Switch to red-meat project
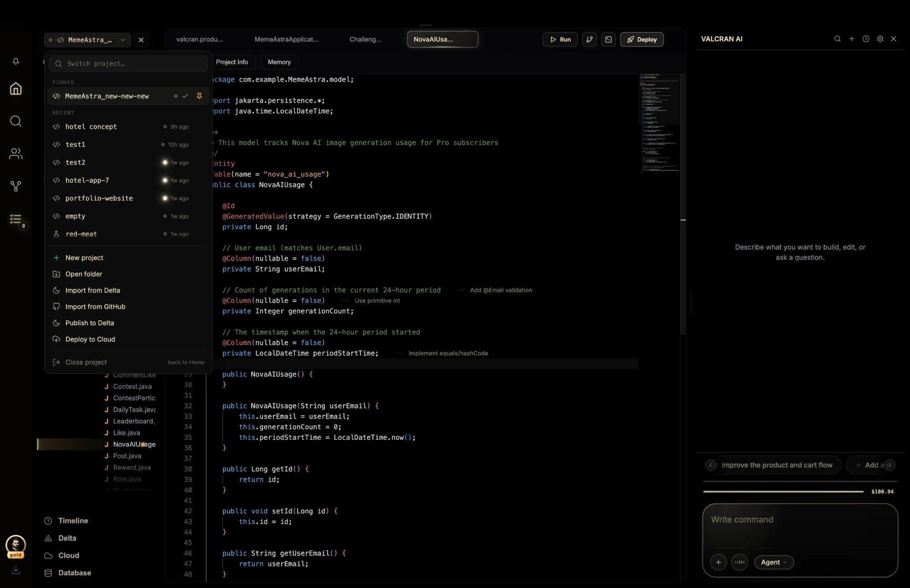Screen dimensions: 910x588 [x=128, y=234]
